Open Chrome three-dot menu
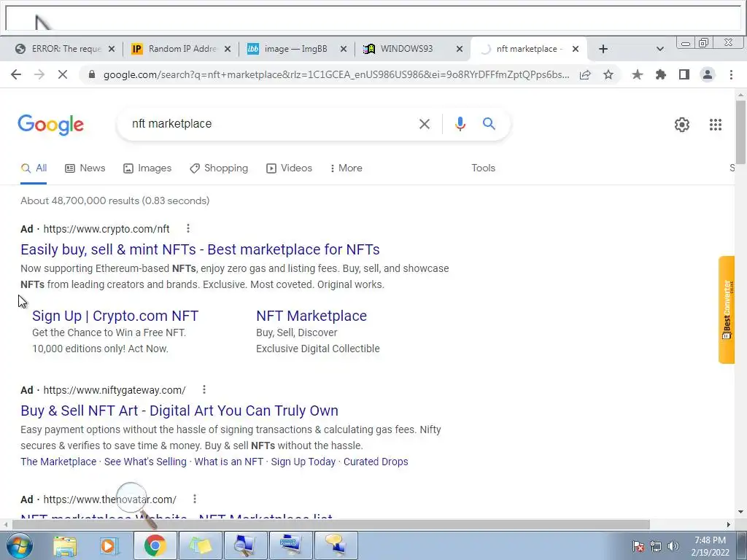The image size is (747, 560). coord(731,74)
